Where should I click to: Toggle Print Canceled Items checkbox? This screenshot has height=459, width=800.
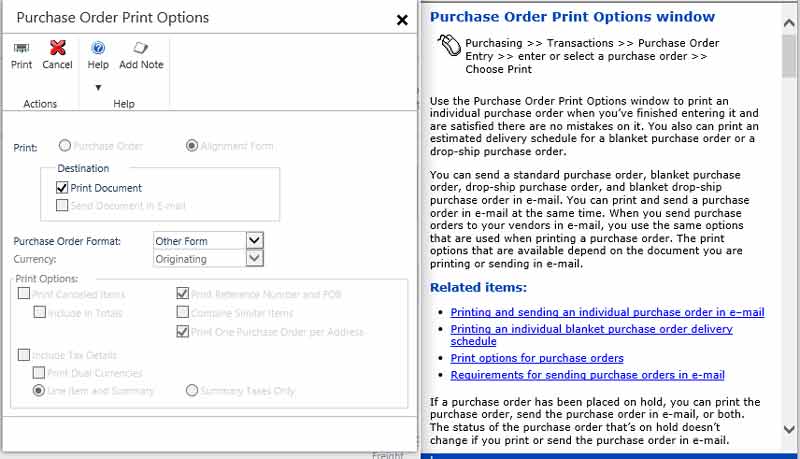click(x=24, y=293)
